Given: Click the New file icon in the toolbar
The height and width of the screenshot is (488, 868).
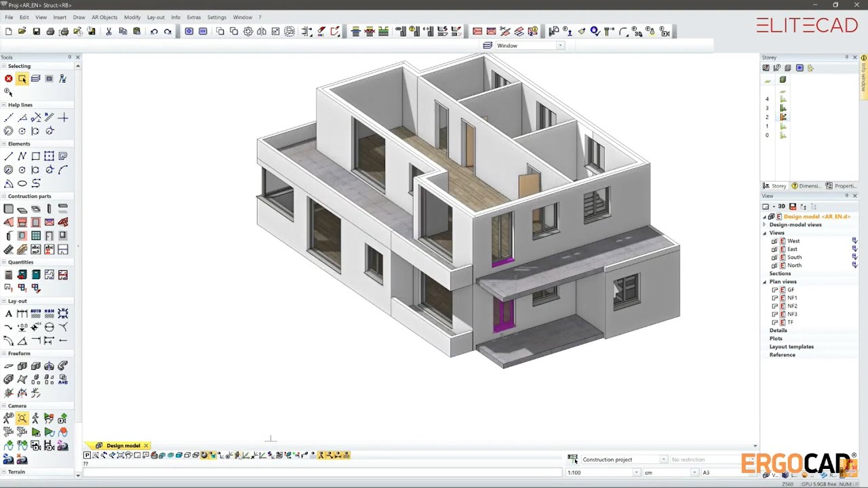Looking at the screenshot, I should tap(8, 31).
